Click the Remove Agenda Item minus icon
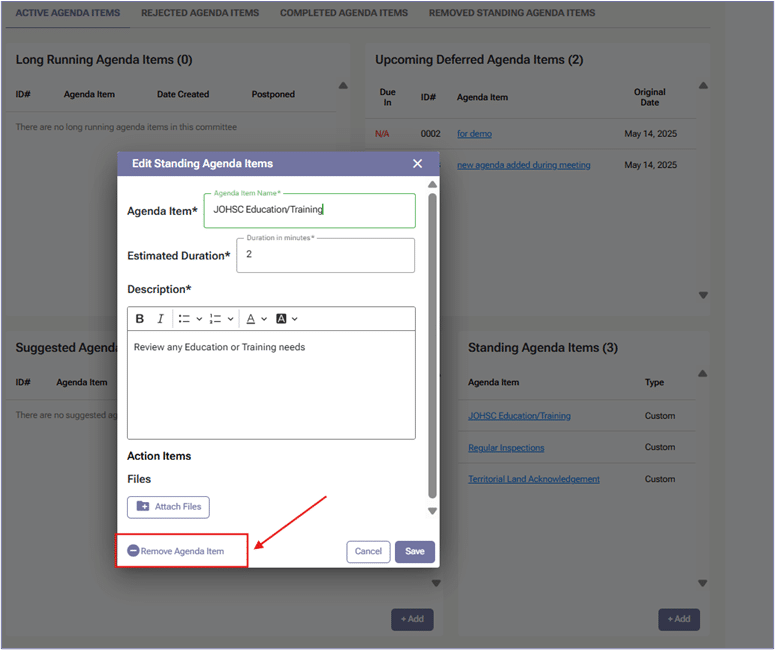 click(133, 551)
